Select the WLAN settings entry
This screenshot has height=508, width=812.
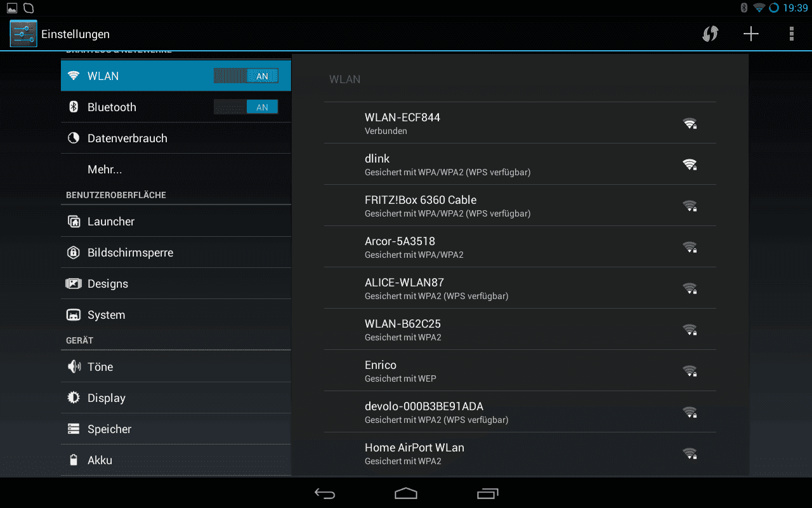point(176,76)
